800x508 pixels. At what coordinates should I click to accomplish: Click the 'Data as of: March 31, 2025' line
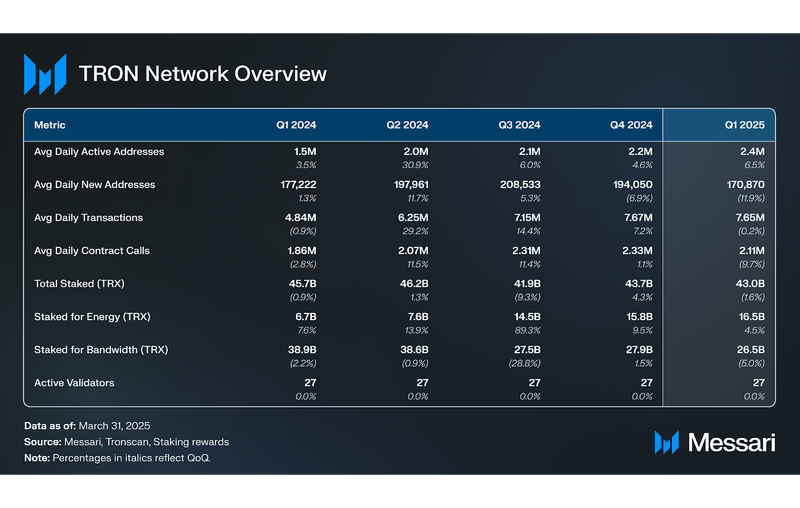pyautogui.click(x=87, y=426)
